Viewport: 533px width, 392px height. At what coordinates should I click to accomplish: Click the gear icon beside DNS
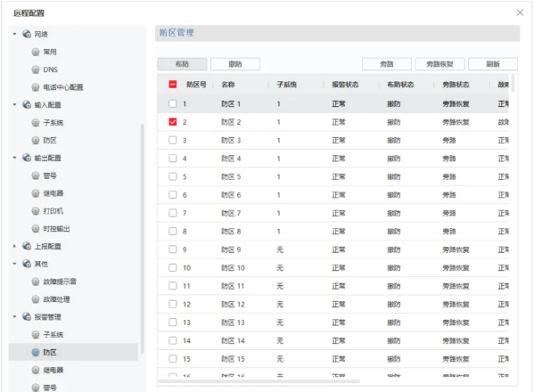[36, 69]
